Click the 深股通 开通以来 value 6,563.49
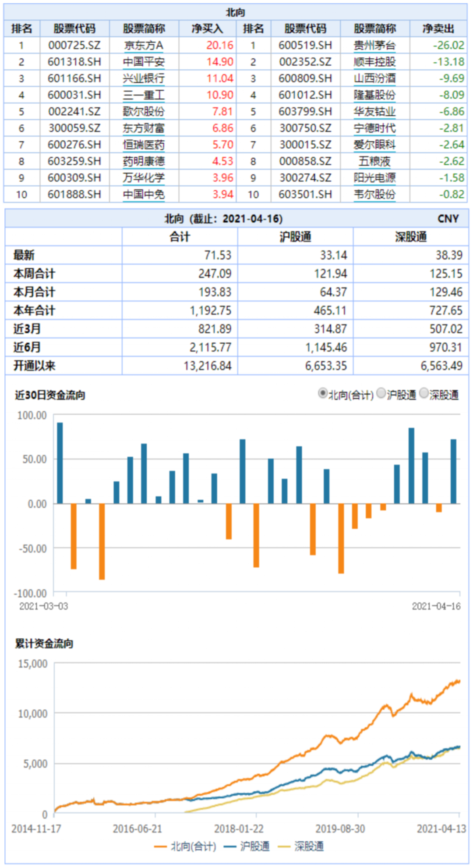 tap(442, 366)
